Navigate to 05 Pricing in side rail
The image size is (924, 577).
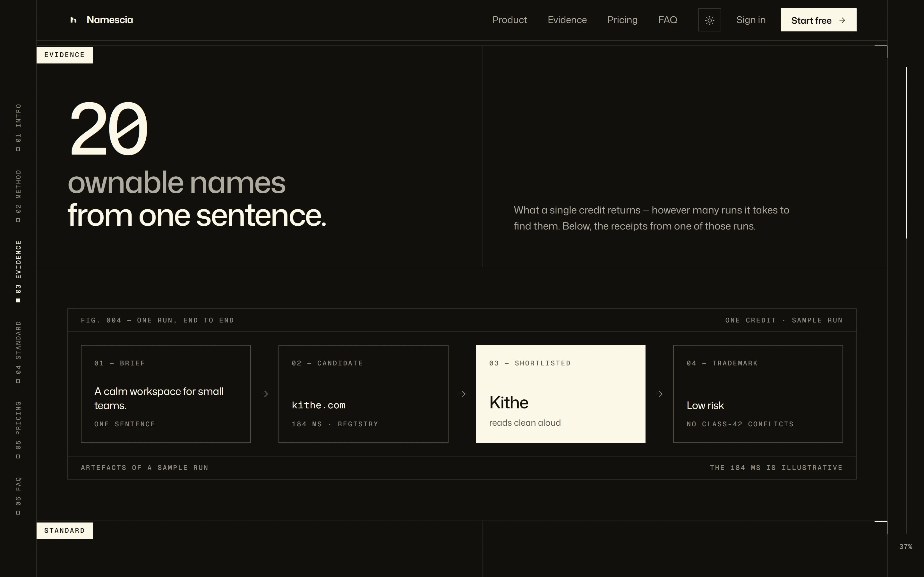[18, 430]
